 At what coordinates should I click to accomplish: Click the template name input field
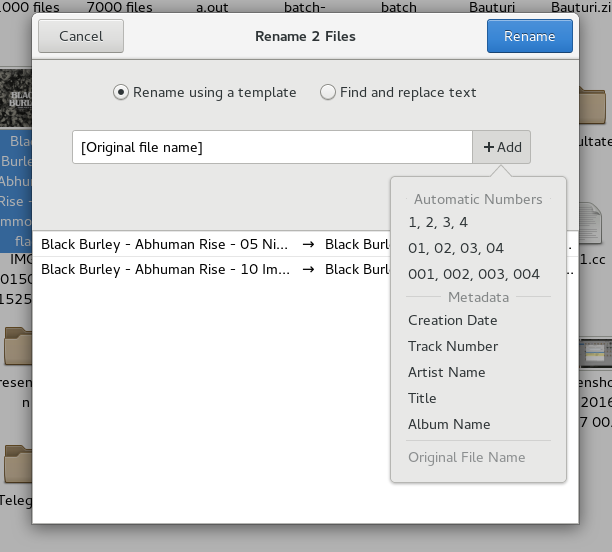[272, 147]
